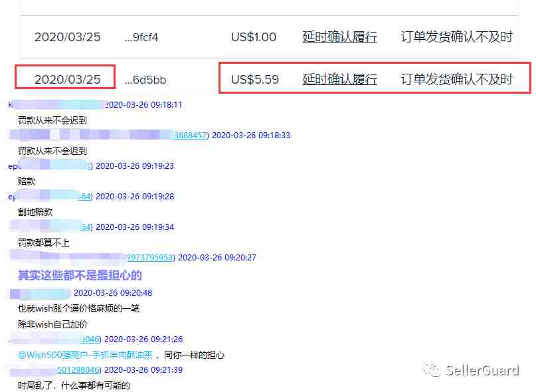The height and width of the screenshot is (392, 536).
Task: Click the 2973795953 user ID link
Action: pyautogui.click(x=151, y=257)
